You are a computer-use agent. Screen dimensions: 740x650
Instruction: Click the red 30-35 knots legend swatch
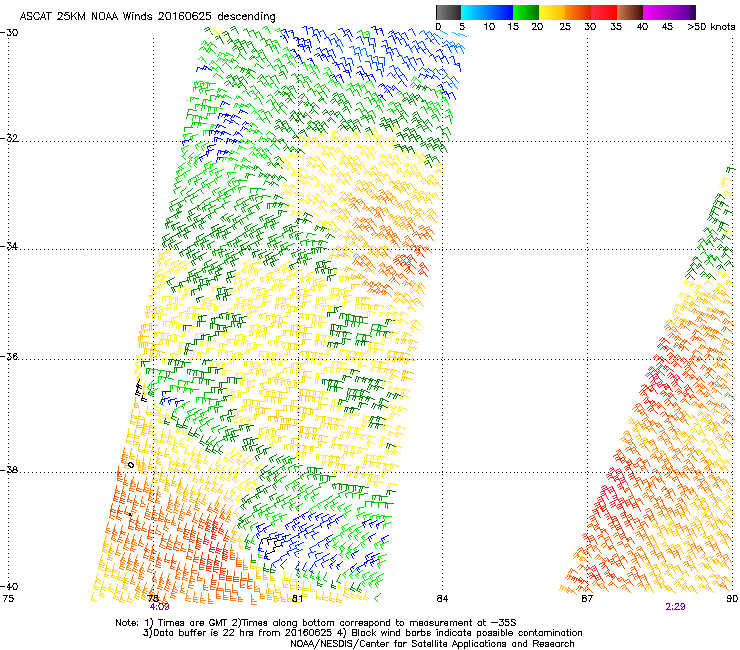[604, 12]
